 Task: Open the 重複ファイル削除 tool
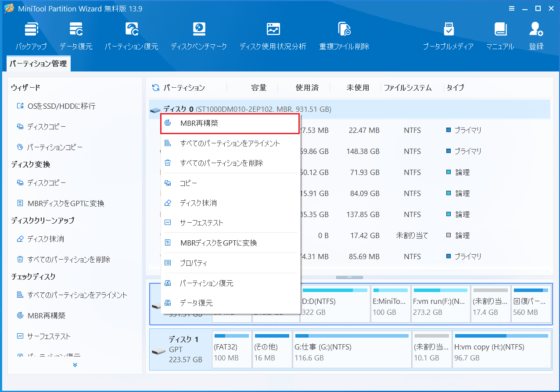tap(344, 36)
